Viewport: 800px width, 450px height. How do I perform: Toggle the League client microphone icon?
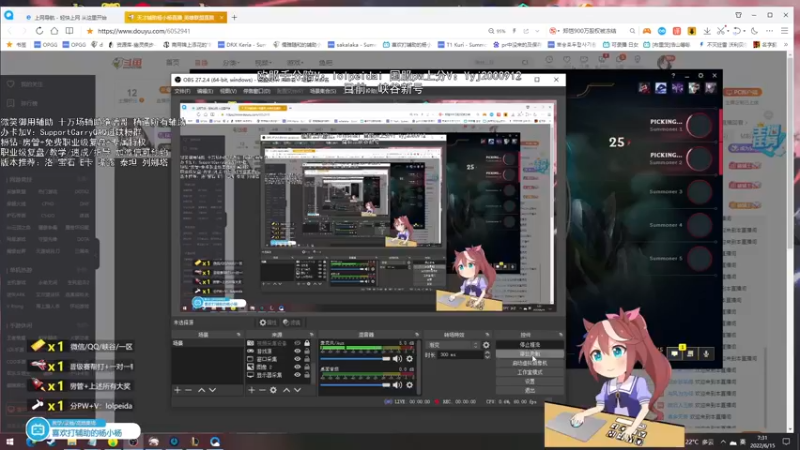click(x=706, y=354)
